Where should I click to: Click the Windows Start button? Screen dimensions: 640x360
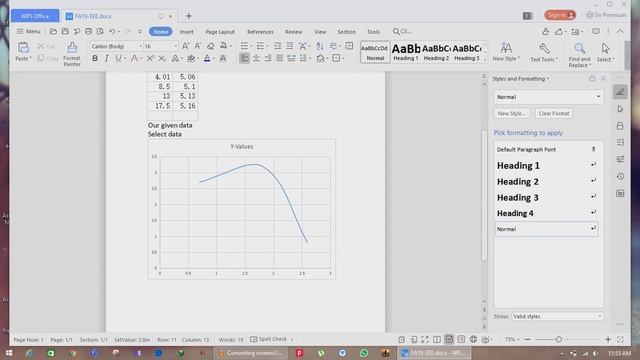tap(9, 353)
